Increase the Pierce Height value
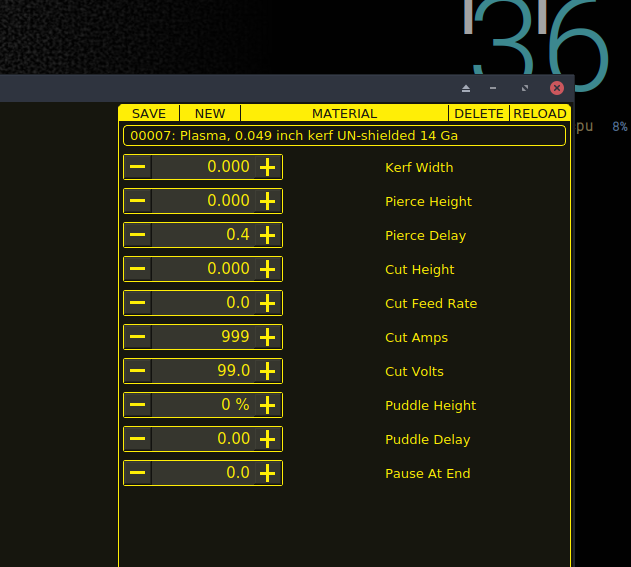The height and width of the screenshot is (567, 631). click(x=268, y=201)
